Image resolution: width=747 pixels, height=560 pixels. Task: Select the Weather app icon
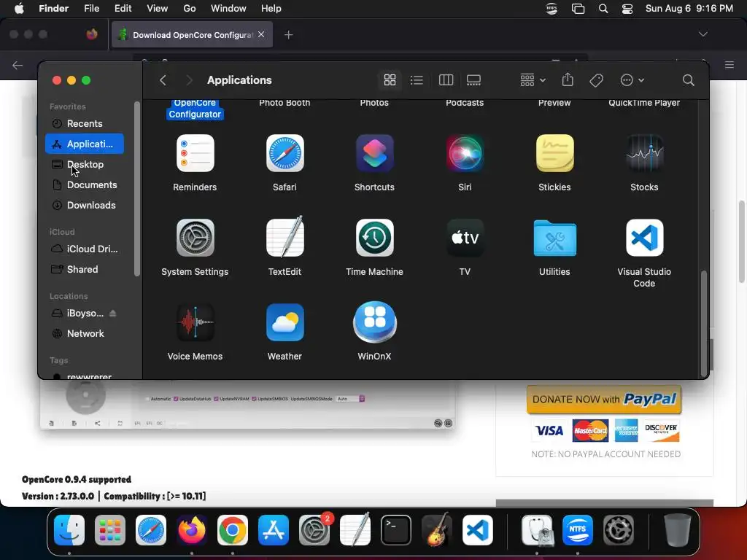[x=285, y=322]
